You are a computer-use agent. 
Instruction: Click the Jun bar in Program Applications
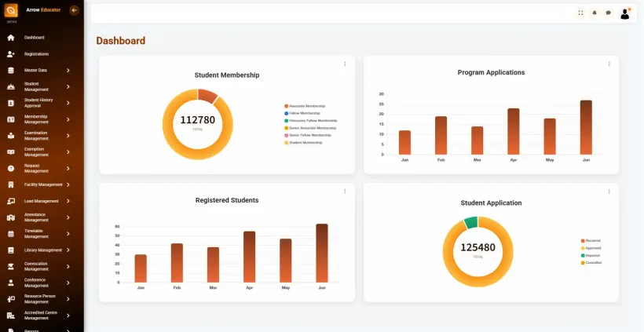[586, 127]
